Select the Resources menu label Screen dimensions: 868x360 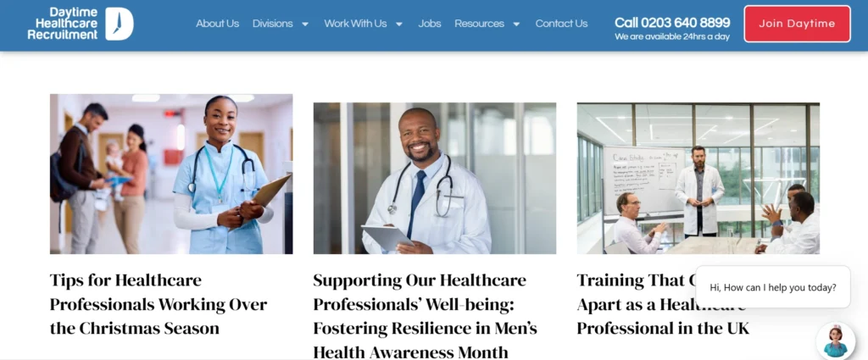point(480,24)
